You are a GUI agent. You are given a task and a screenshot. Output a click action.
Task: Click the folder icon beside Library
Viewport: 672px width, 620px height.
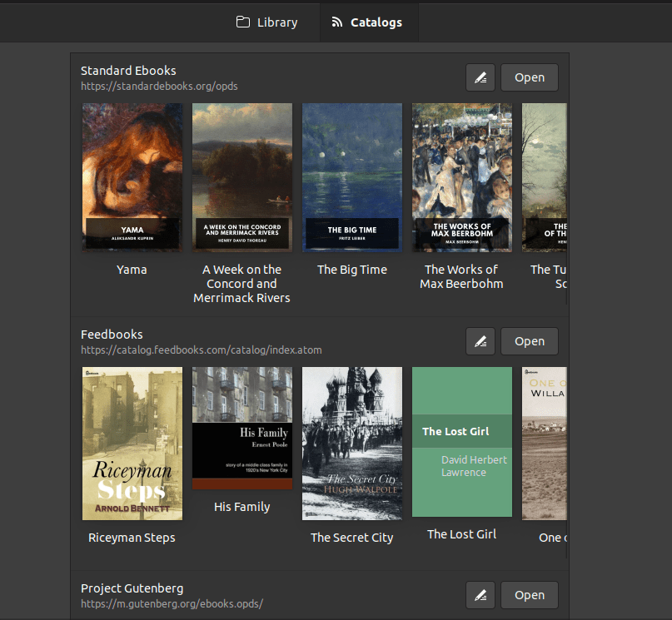(x=243, y=22)
